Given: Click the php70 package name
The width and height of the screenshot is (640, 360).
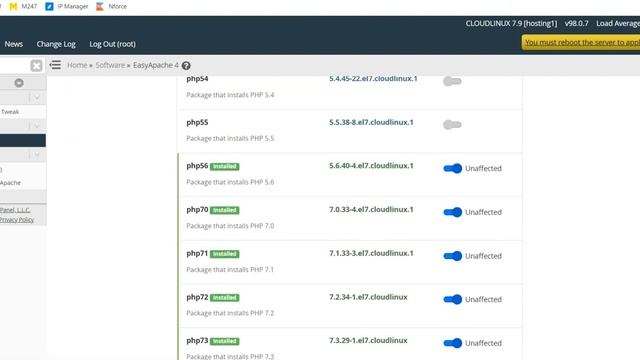Looking at the screenshot, I should 197,209.
